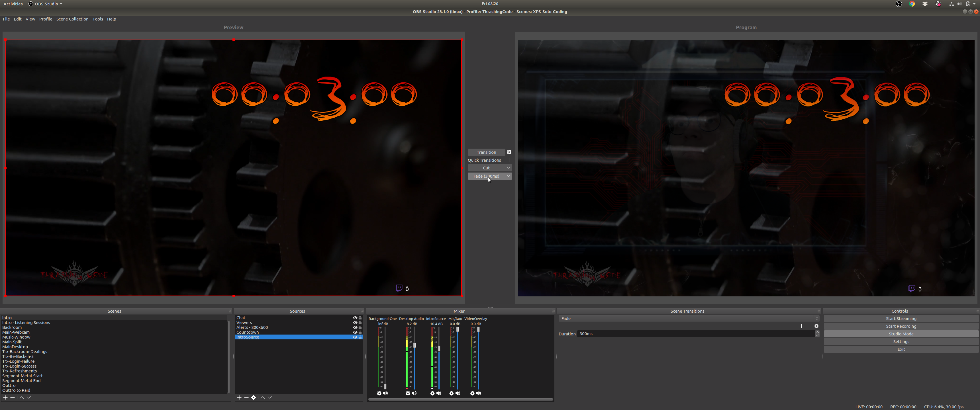
Task: Open source properties gear in Sources panel
Action: pyautogui.click(x=254, y=397)
